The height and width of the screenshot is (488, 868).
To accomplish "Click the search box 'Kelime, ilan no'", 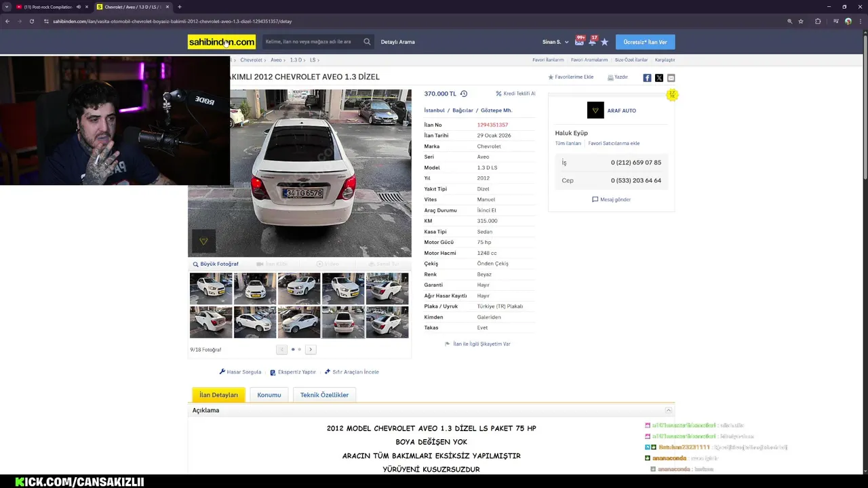I will point(312,42).
